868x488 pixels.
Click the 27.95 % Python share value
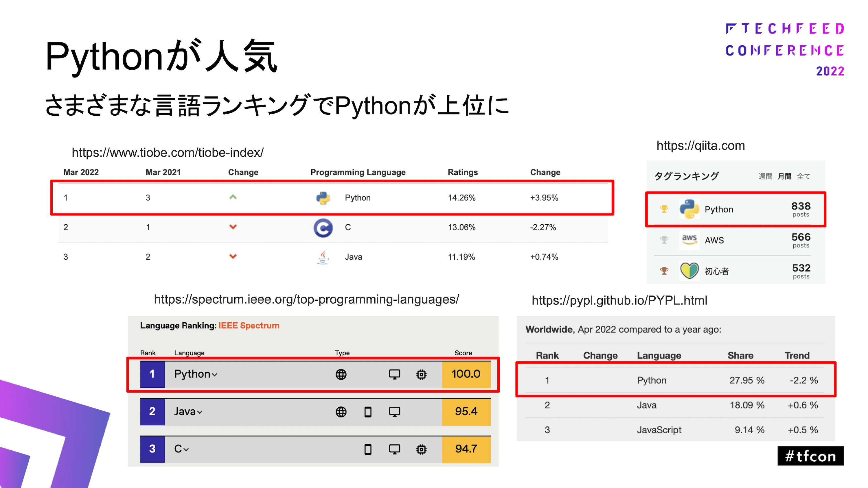[x=747, y=380]
